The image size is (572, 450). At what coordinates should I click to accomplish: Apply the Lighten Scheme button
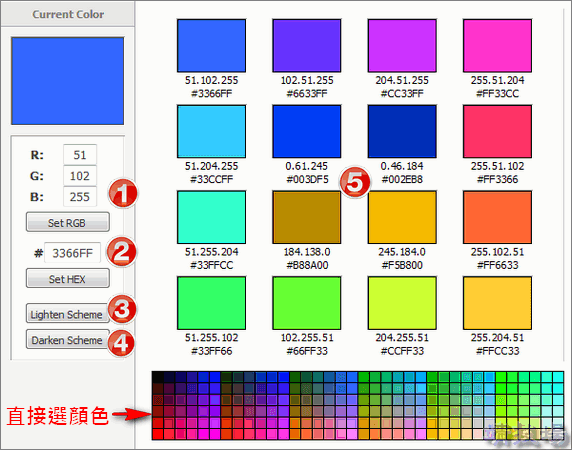(x=67, y=313)
